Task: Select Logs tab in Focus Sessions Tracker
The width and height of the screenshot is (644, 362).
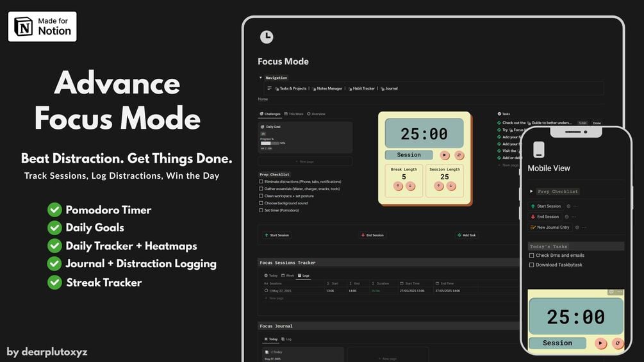Action: pos(304,276)
